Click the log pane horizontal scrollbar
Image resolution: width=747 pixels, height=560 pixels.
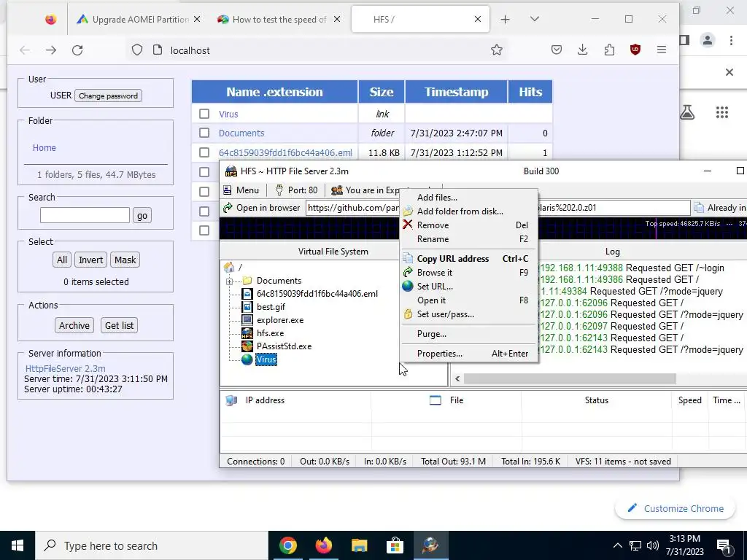570,378
